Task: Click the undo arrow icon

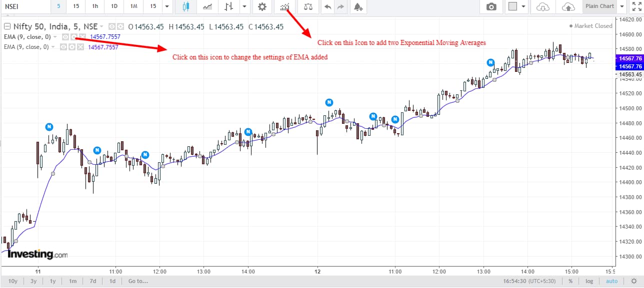Action: (327, 6)
